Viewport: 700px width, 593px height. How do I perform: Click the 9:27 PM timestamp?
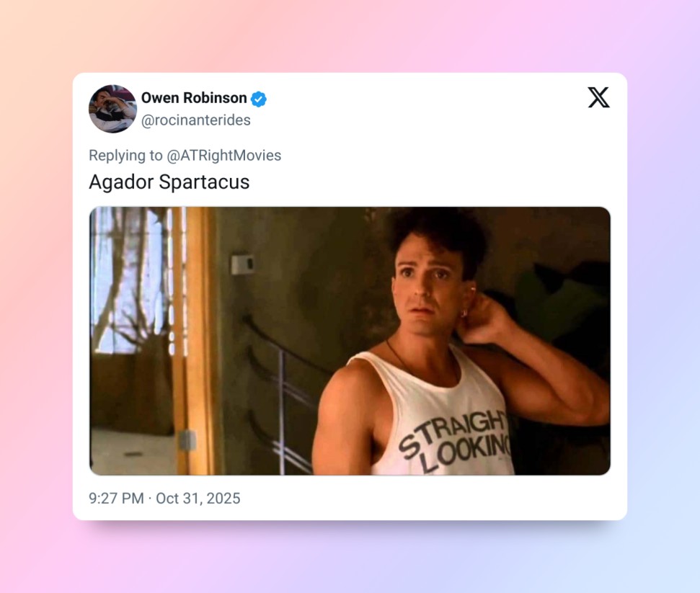point(116,498)
